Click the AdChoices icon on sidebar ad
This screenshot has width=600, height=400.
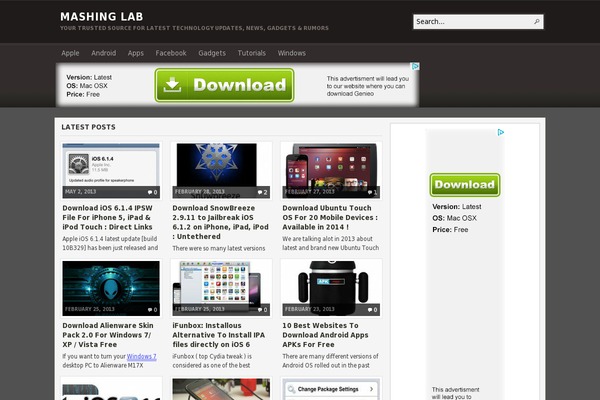(x=501, y=132)
